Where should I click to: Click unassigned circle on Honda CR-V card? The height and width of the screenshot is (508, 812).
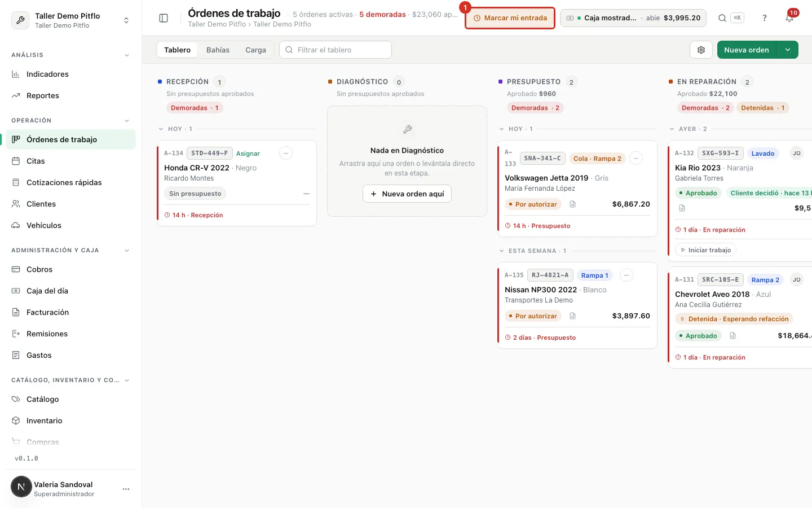(286, 154)
